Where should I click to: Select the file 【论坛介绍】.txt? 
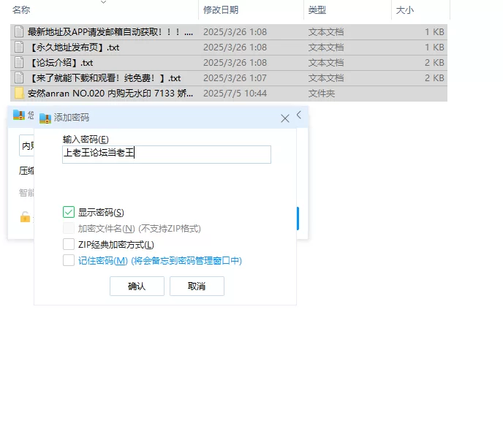point(229,63)
